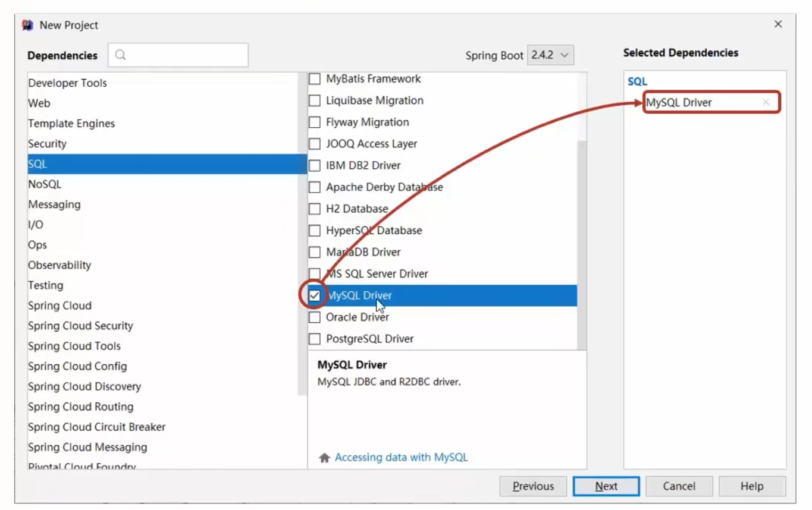Remove MySQL Driver via its x icon

point(766,102)
